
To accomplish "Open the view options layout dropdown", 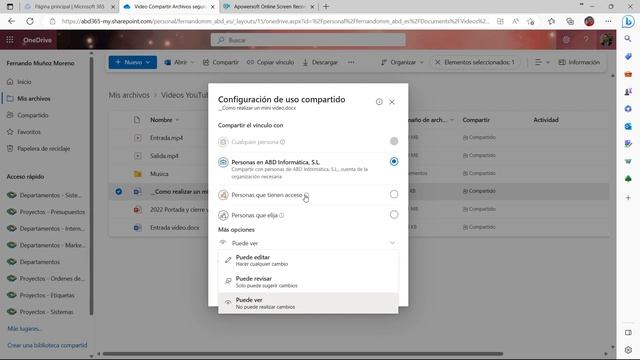I will tap(542, 62).
